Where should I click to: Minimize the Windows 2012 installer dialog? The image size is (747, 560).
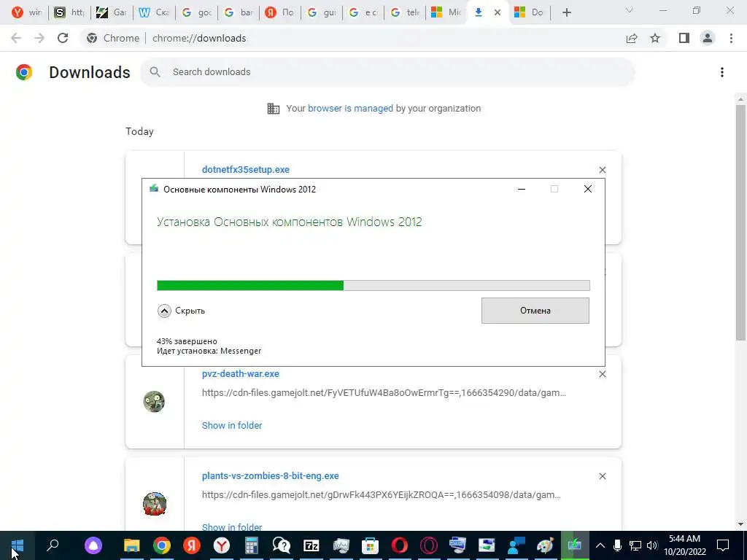pos(522,189)
